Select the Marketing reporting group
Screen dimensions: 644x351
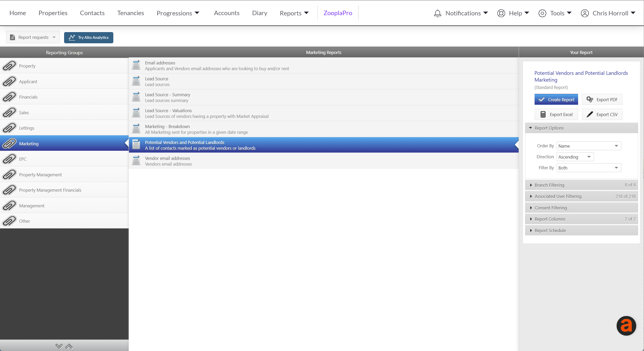tap(64, 143)
